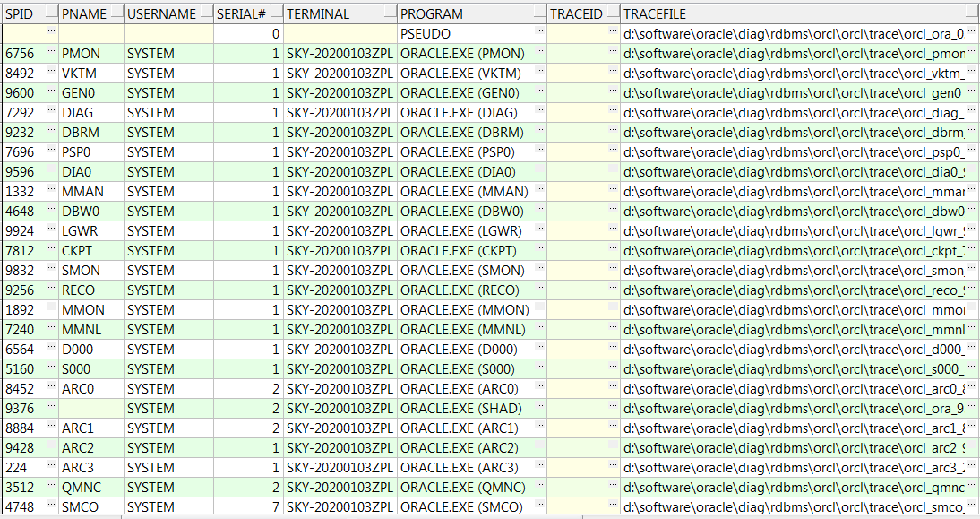
Task: Sort rows by clicking the SERIAL# column header
Action: pyautogui.click(x=242, y=13)
